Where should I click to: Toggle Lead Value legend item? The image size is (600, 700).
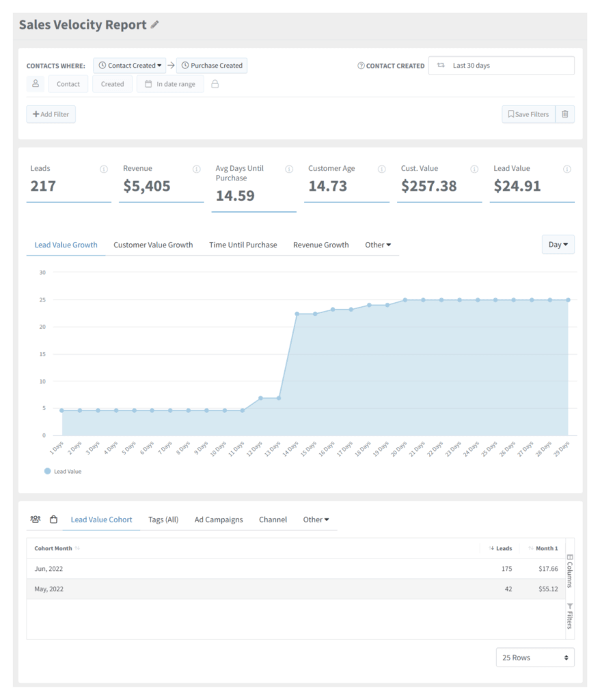[x=63, y=471]
